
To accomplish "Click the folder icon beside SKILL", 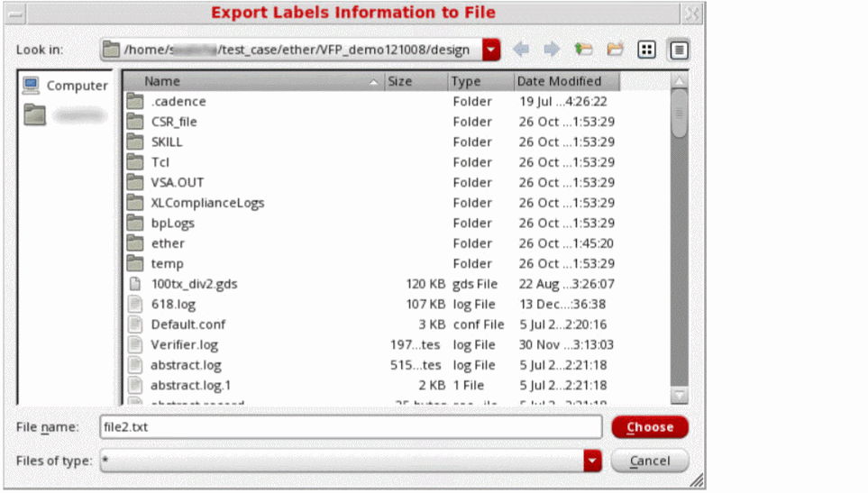I will [x=135, y=142].
